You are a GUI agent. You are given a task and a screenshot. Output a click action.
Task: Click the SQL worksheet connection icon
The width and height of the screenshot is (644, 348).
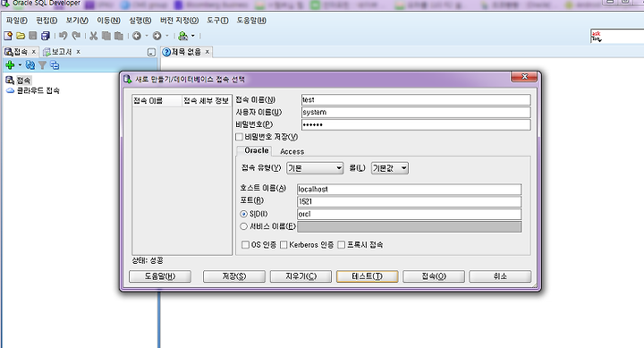[182, 36]
